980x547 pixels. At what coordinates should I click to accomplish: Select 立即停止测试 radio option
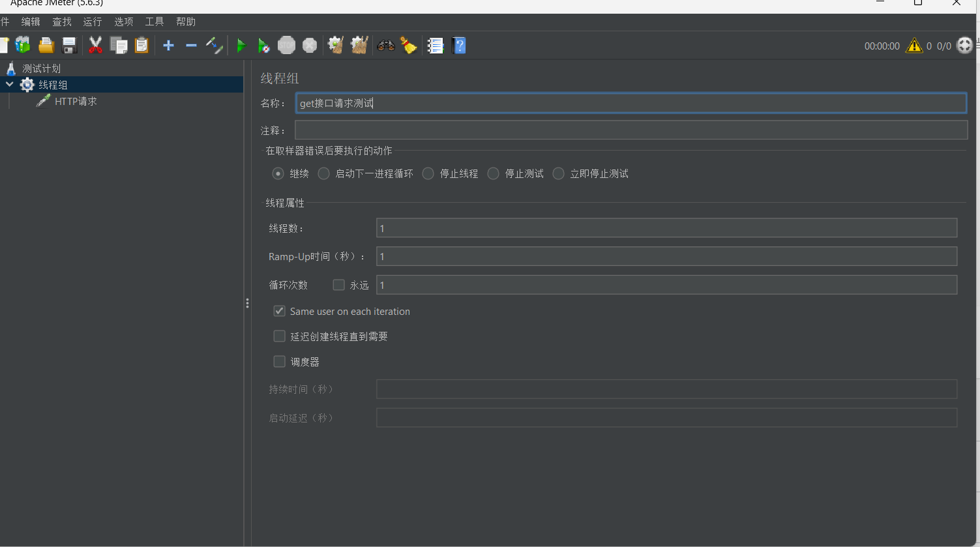click(559, 173)
